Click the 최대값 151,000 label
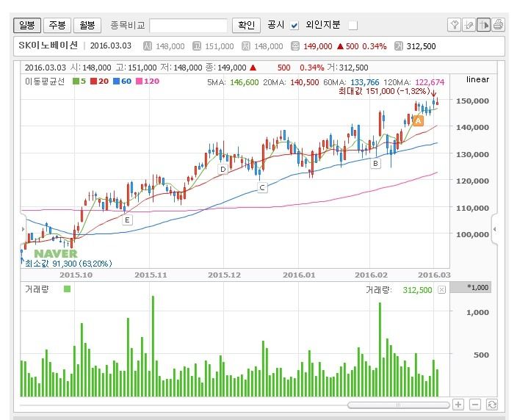This screenshot has height=420, width=517. (384, 91)
